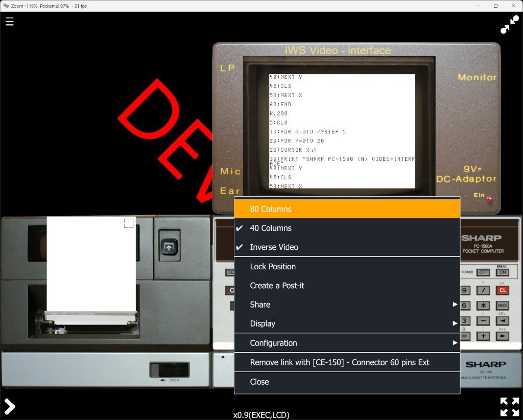This screenshot has height=420, width=523.
Task: Click the small up triangle marker on CE-150
Action: [223, 357]
